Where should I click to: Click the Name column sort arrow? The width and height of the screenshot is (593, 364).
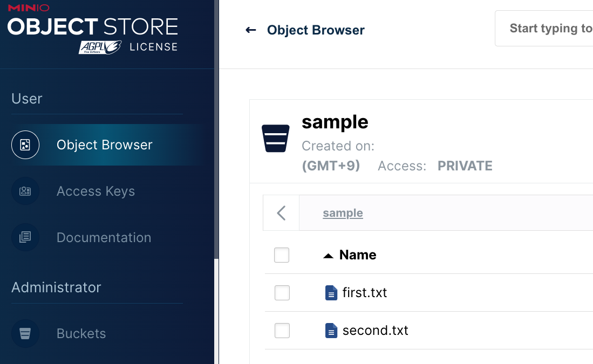coord(328,256)
